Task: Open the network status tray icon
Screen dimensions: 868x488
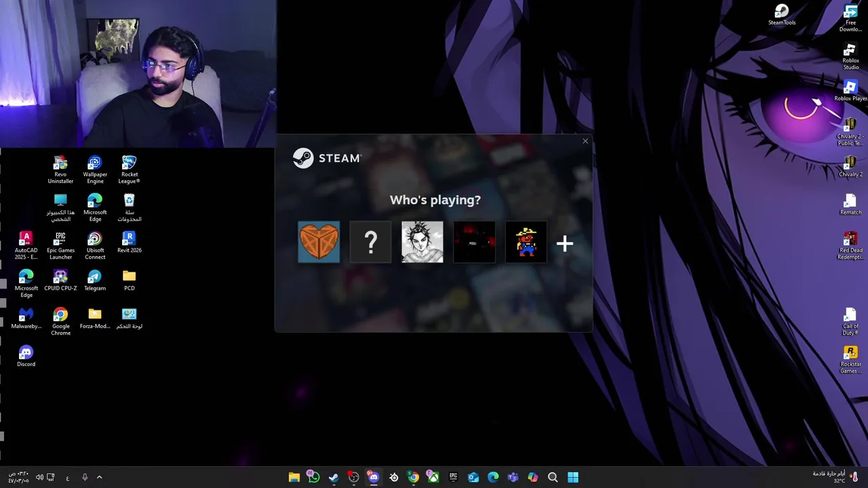Action: tap(51, 477)
